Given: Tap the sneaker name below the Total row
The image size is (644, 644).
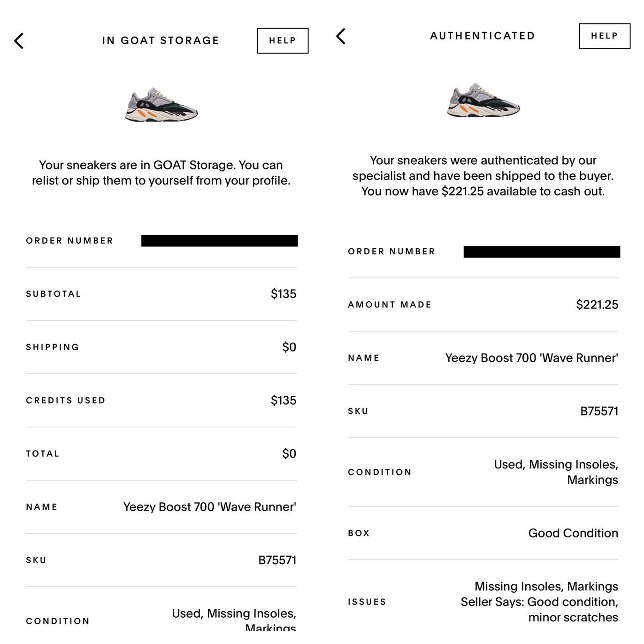Looking at the screenshot, I should tap(209, 507).
